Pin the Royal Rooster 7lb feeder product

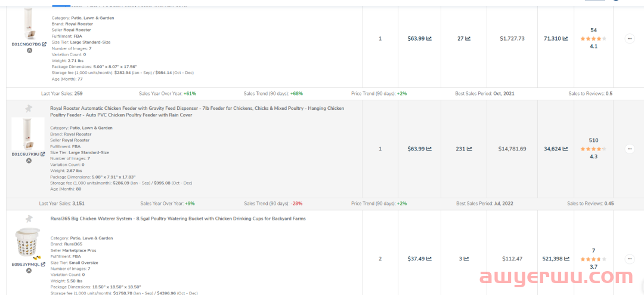pos(28,109)
